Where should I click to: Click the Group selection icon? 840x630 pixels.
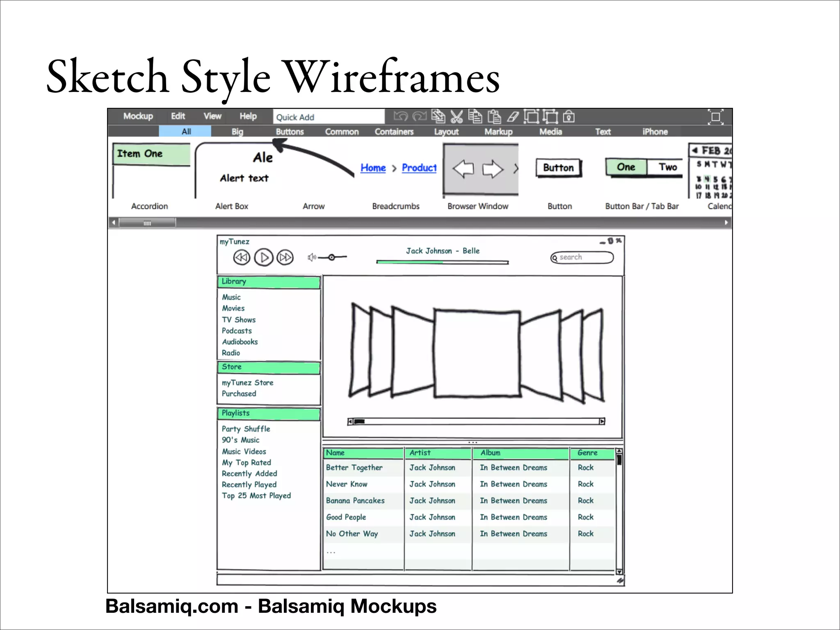coord(532,117)
